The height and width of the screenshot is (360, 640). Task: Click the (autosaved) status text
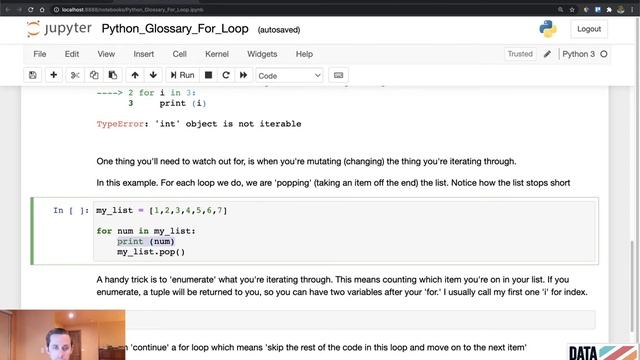(x=279, y=30)
